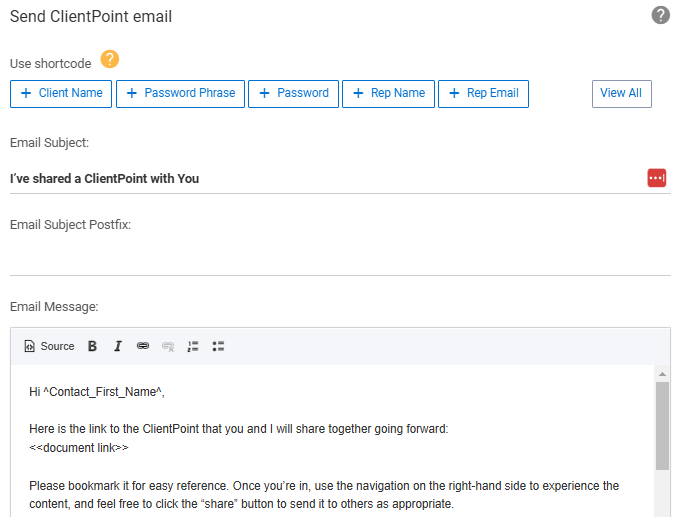Image resolution: width=679 pixels, height=517 pixels.
Task: Insert the Password shortcode
Action: (293, 94)
